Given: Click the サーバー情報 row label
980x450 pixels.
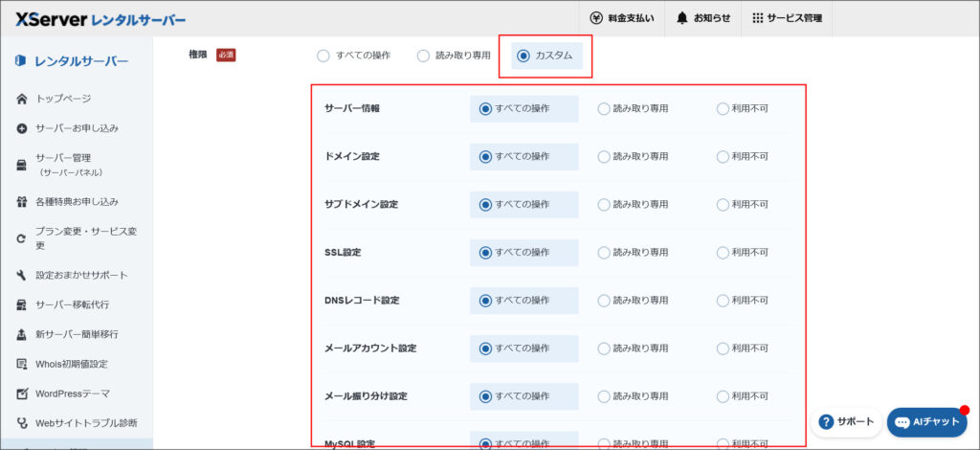Looking at the screenshot, I should click(x=352, y=109).
